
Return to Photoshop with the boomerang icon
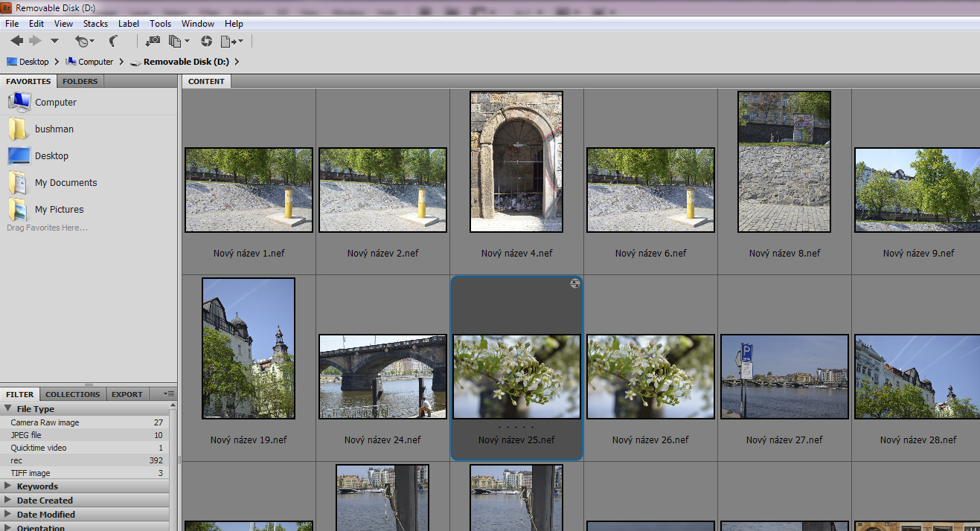click(x=114, y=41)
